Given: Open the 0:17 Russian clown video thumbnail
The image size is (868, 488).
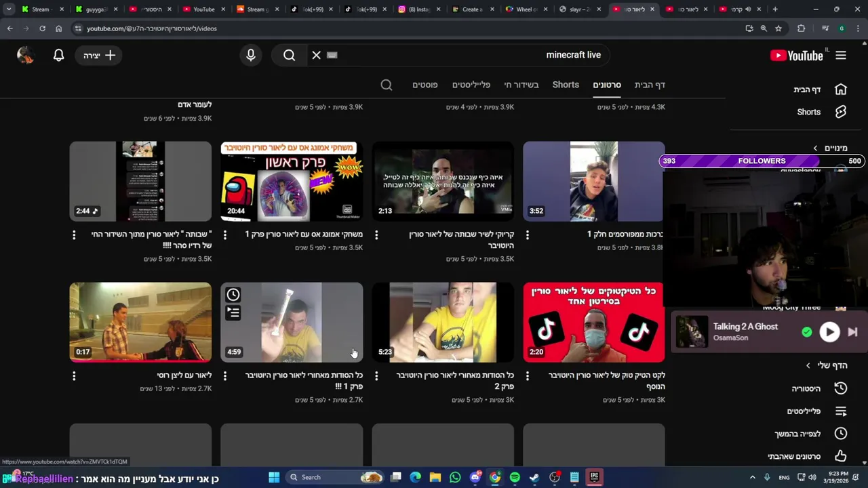Looking at the screenshot, I should [x=140, y=323].
